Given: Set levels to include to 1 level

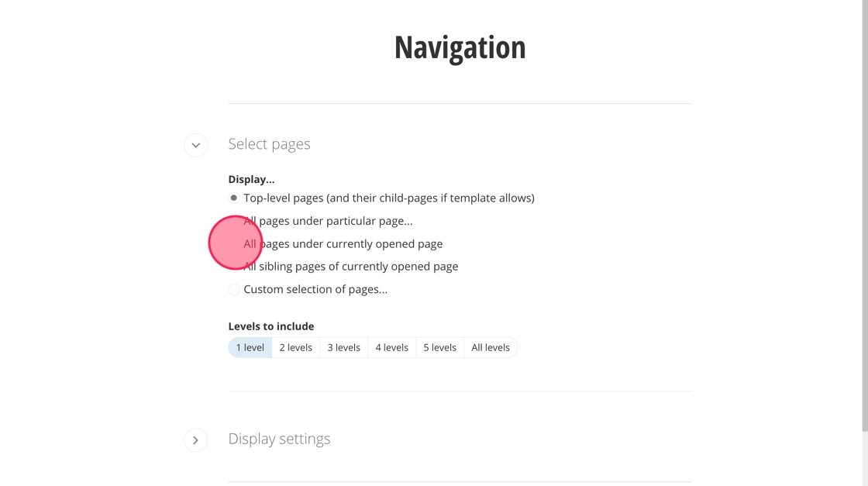Looking at the screenshot, I should [250, 348].
